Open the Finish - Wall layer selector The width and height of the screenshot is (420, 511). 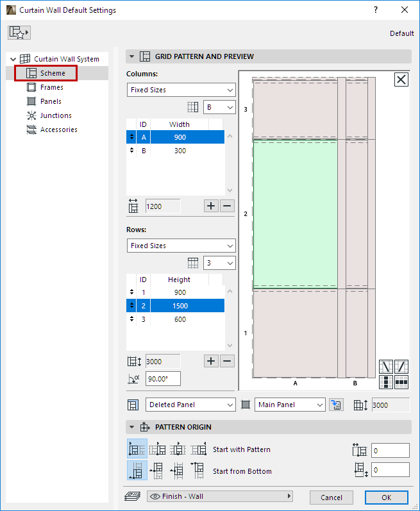[x=220, y=496]
